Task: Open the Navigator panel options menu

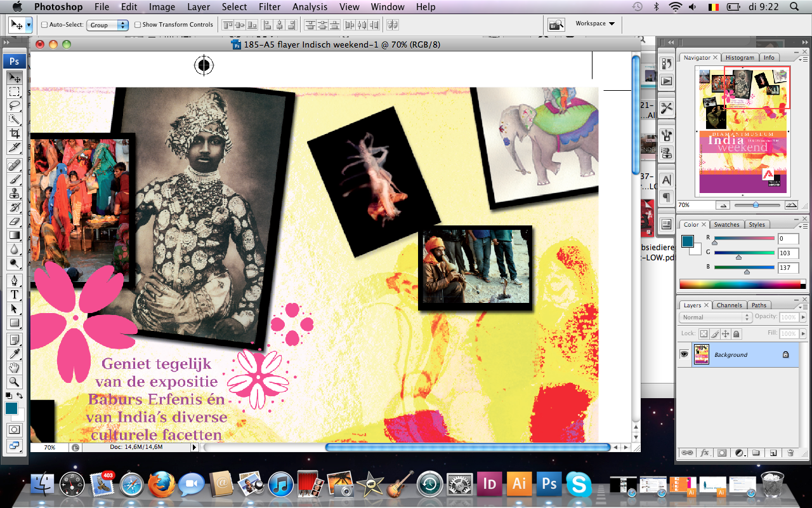Action: pos(802,58)
